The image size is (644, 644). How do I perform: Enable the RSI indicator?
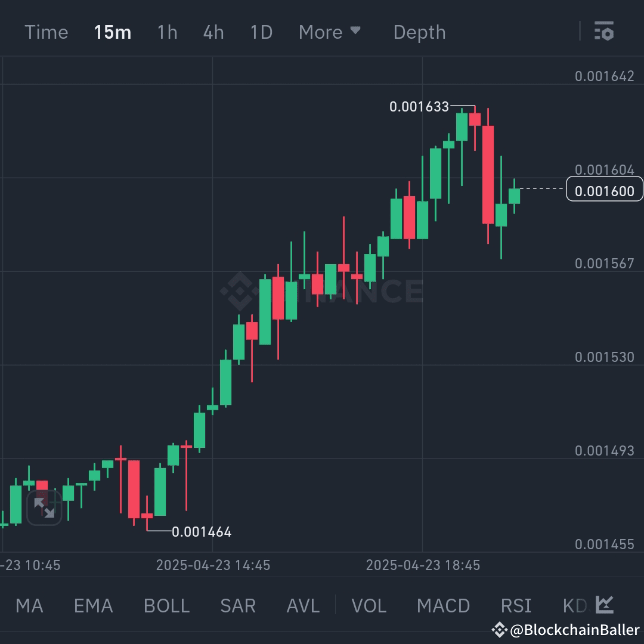[x=515, y=605]
